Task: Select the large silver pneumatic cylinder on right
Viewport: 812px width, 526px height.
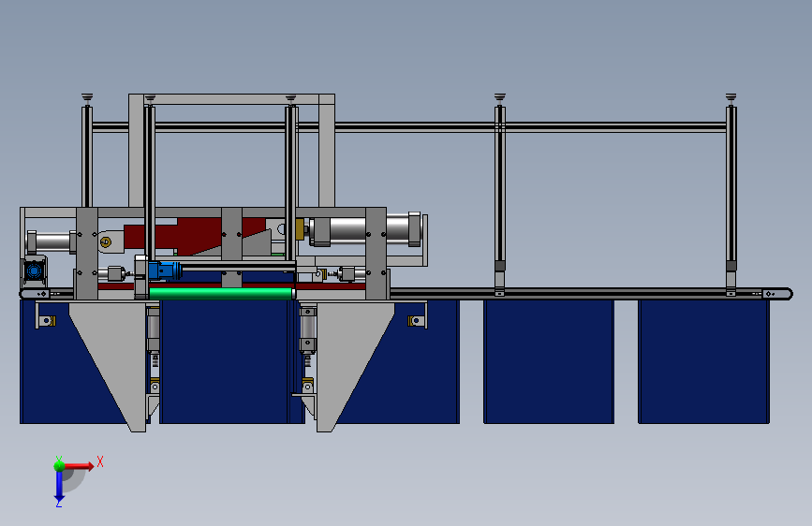Action: (365, 228)
